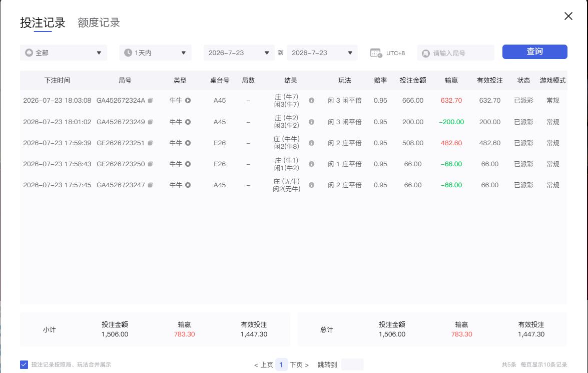Open result info for 庄(牛7) 闲3(牛7)

coord(311,101)
